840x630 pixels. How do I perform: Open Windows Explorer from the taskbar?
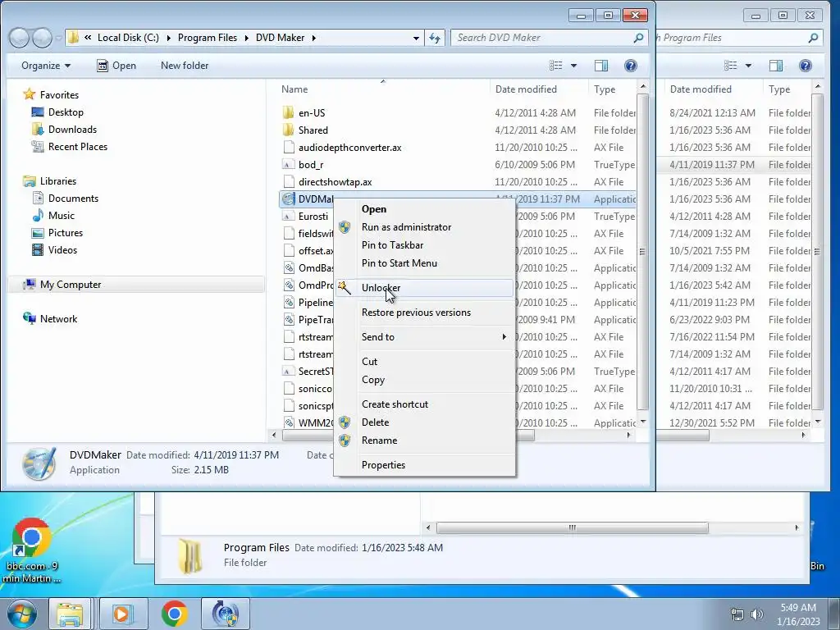(70, 614)
